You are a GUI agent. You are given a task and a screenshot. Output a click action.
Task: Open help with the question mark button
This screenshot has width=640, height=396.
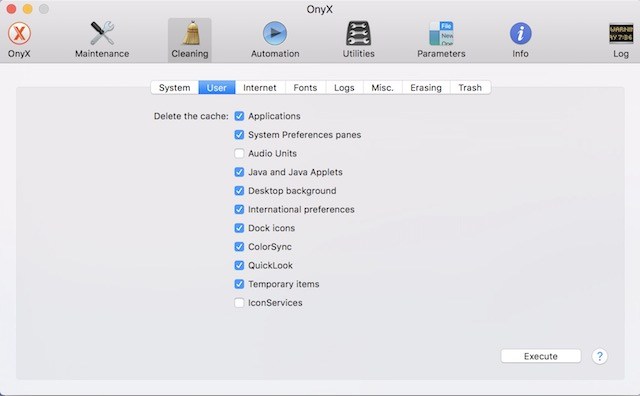pyautogui.click(x=600, y=356)
